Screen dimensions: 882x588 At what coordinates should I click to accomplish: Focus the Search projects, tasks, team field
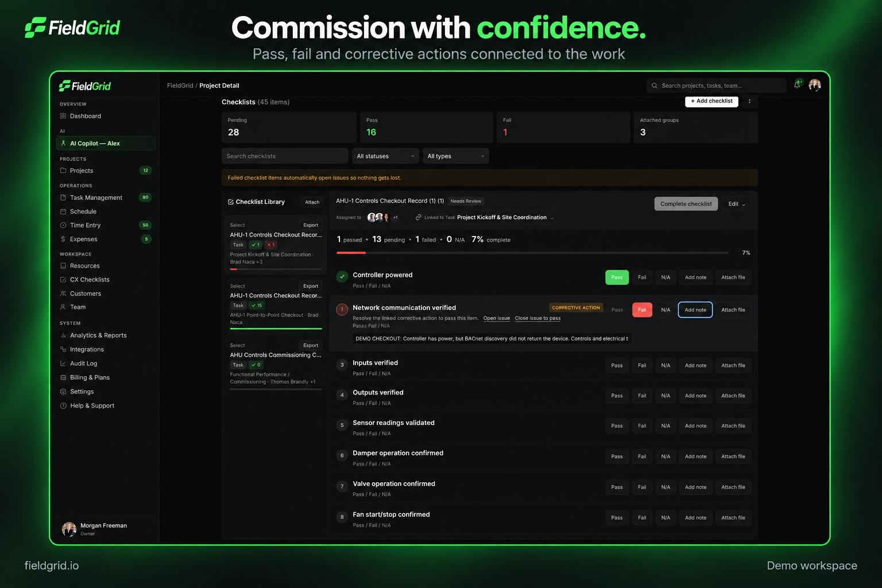click(x=716, y=86)
